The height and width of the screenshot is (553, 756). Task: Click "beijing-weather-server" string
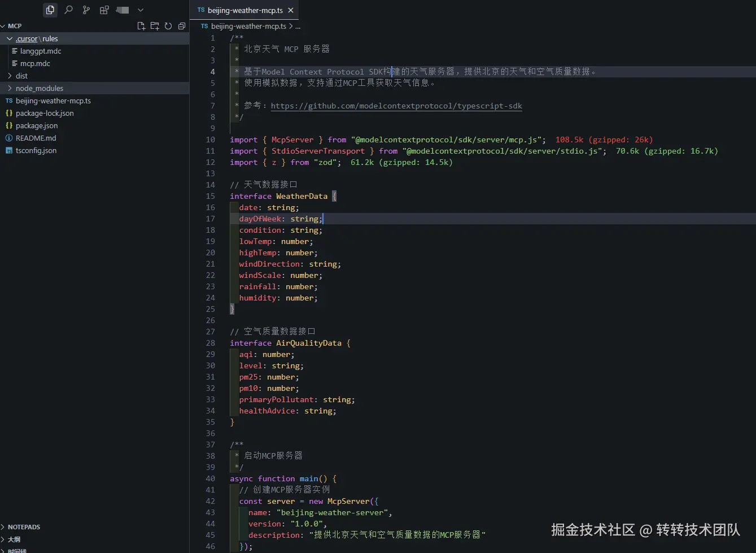[332, 512]
